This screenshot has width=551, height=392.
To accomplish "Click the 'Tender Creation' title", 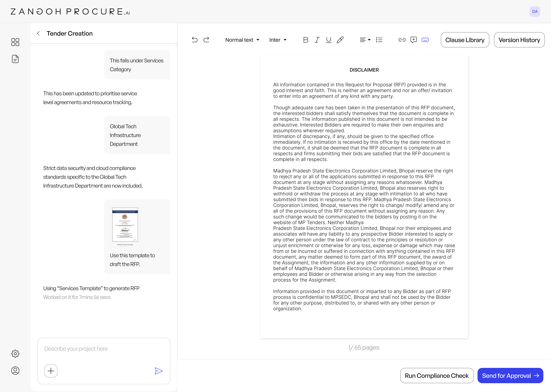I will [69, 33].
